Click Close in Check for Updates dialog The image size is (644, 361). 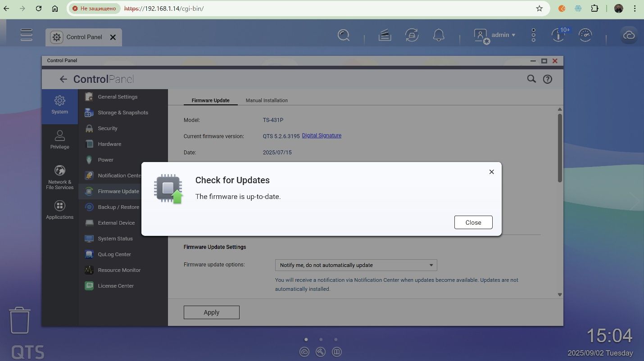473,222
